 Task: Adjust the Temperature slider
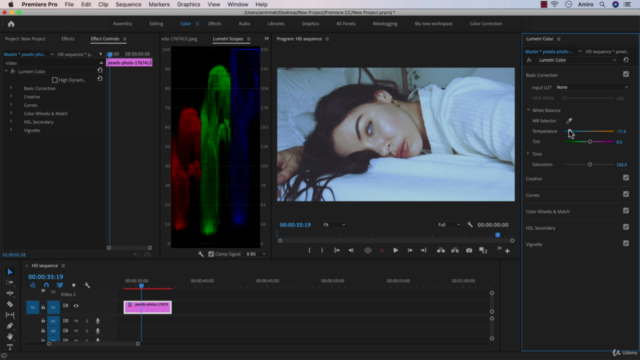pos(589,131)
